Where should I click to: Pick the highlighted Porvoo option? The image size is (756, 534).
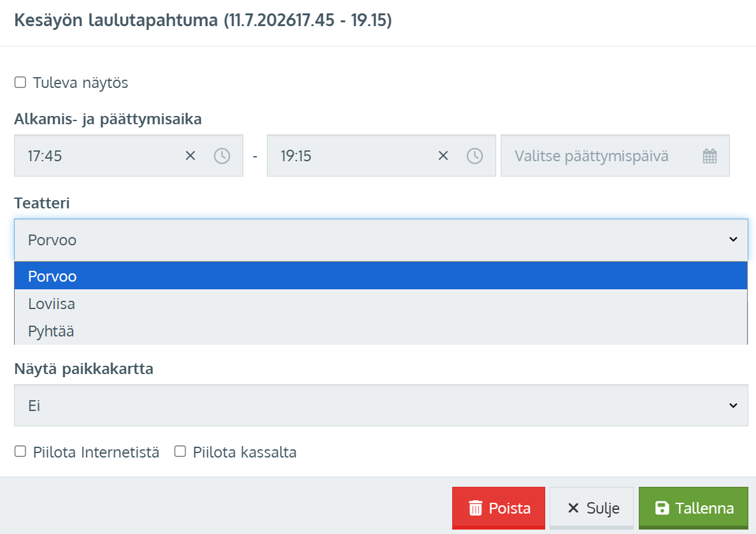tap(52, 276)
